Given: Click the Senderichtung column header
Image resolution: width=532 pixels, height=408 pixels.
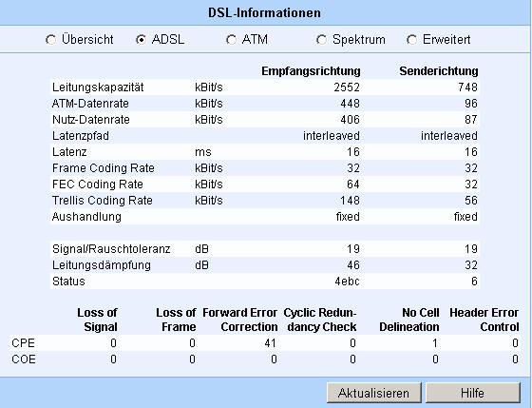Looking at the screenshot, I should (439, 71).
